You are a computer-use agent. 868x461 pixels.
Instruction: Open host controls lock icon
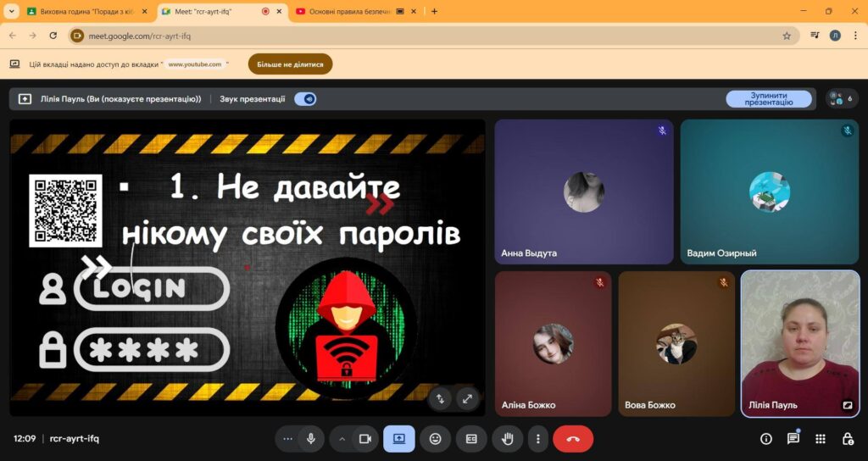848,439
